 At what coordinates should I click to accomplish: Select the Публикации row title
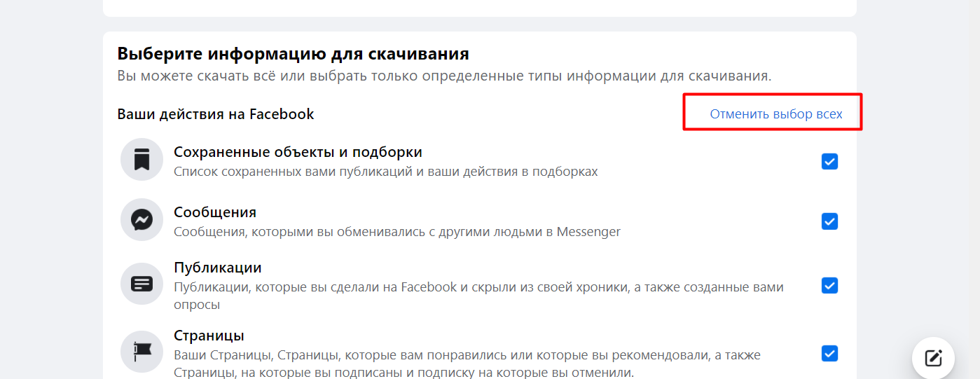click(218, 268)
